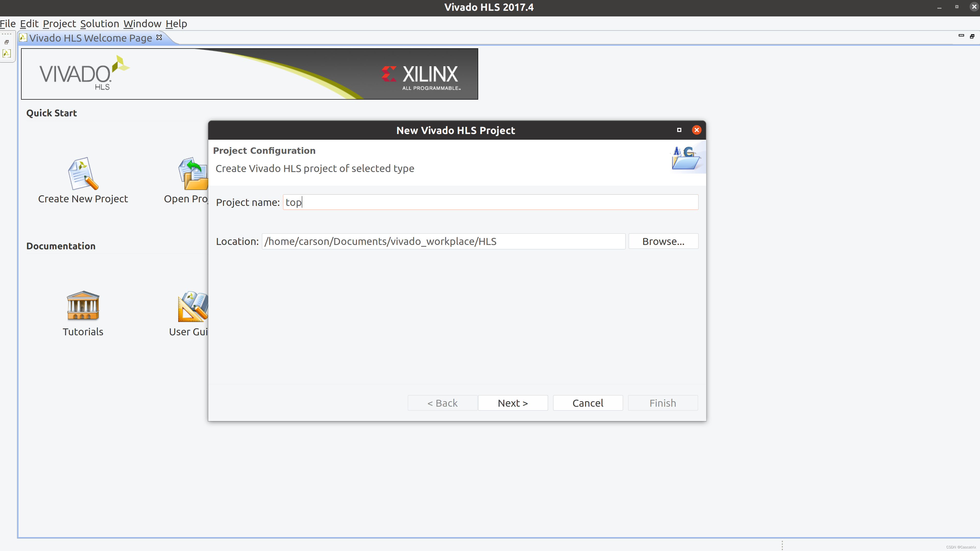Cancel the new project creation
Image resolution: width=980 pixels, height=551 pixels.
click(587, 402)
